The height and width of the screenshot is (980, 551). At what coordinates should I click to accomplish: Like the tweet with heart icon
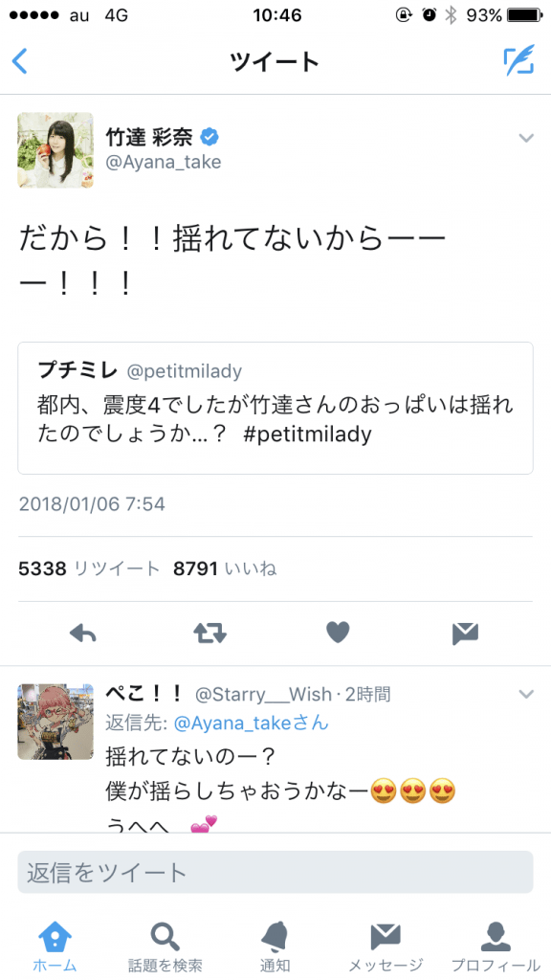(338, 634)
